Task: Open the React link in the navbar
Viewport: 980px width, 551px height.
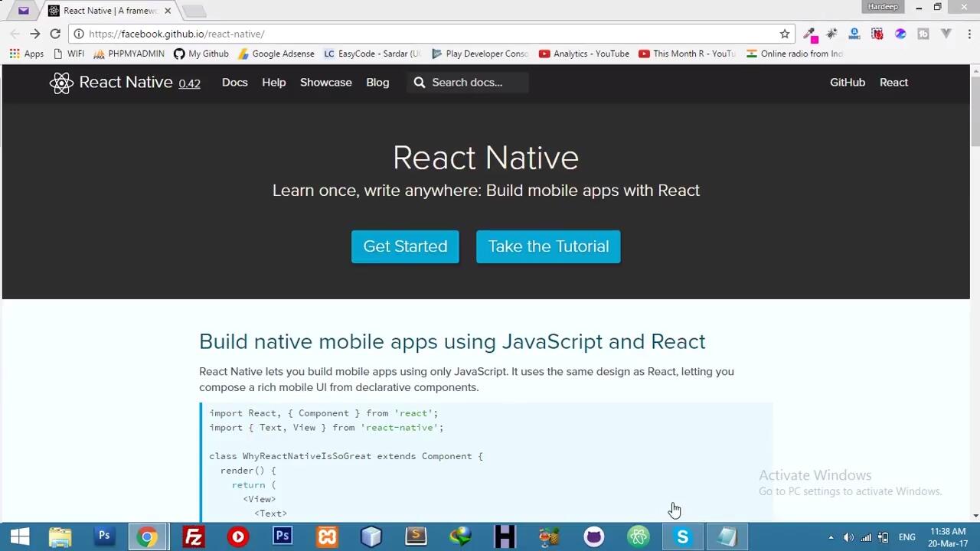Action: (x=893, y=83)
